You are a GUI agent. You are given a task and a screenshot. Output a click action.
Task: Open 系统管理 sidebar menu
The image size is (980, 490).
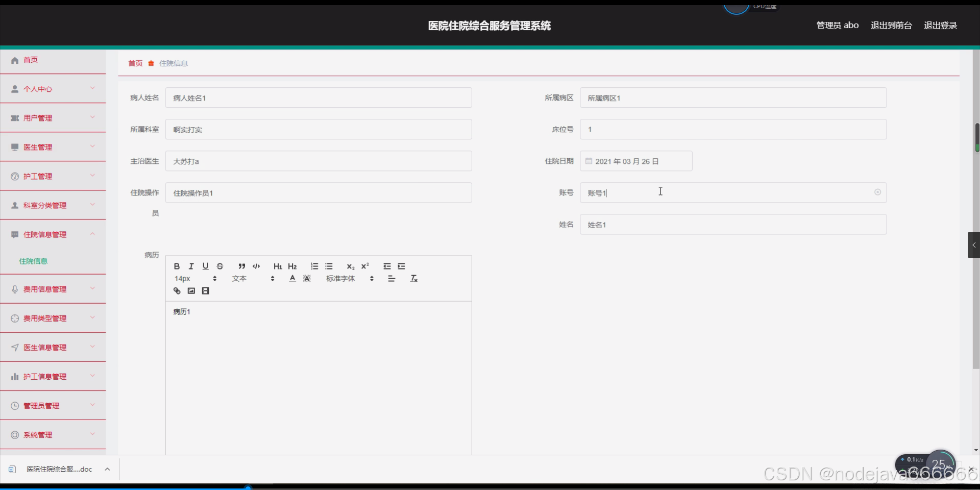53,435
